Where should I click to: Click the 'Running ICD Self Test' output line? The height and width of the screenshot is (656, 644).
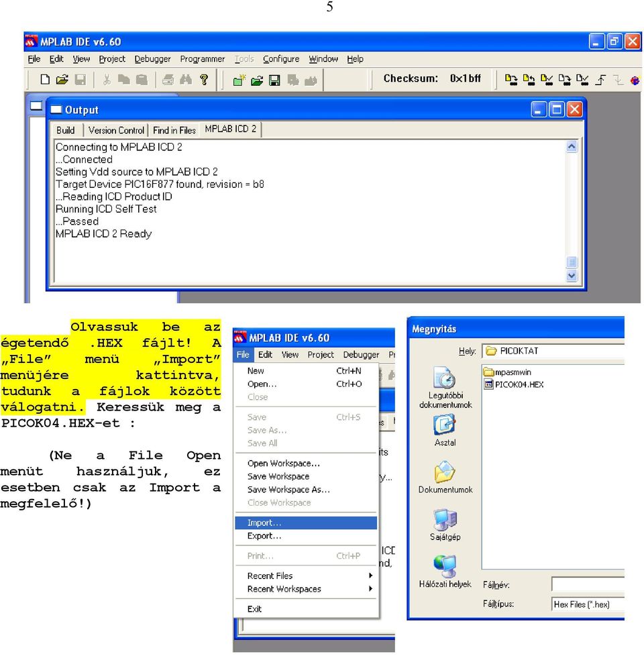point(106,209)
